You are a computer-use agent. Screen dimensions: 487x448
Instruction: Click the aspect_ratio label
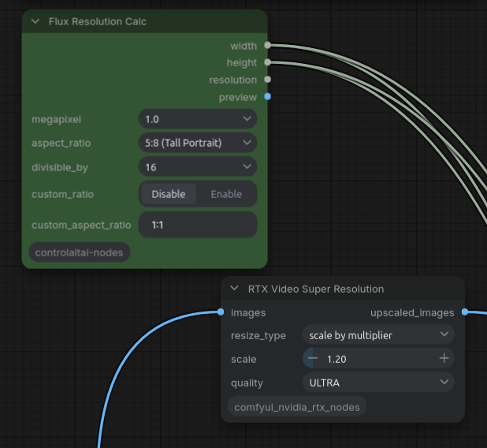[61, 143]
